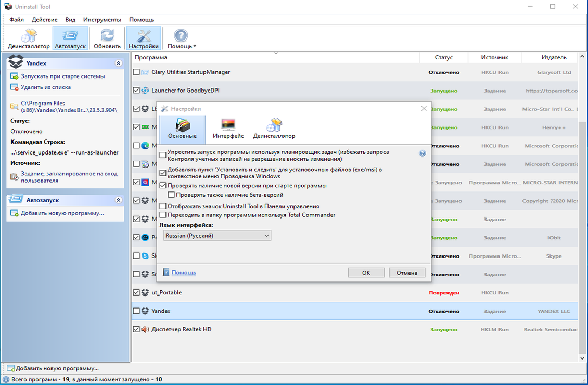Viewport: 588px width, 385px height.
Task: Enable simplified launch via task scheduler checkbox
Action: [x=163, y=155]
